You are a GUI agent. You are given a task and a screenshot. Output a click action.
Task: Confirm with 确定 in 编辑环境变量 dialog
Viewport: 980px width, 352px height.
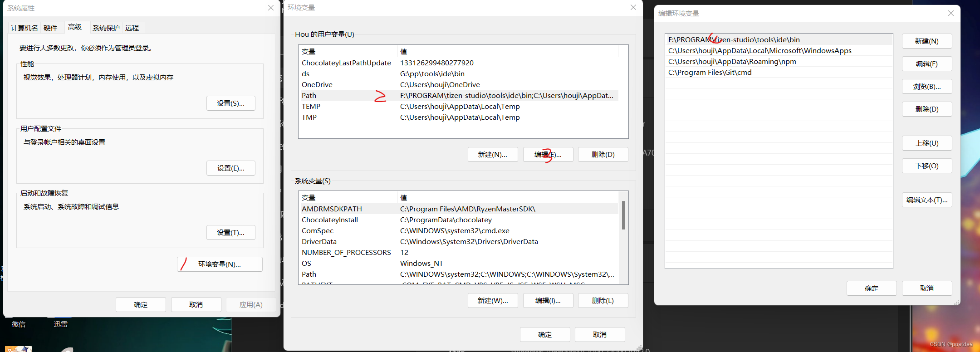coord(872,288)
